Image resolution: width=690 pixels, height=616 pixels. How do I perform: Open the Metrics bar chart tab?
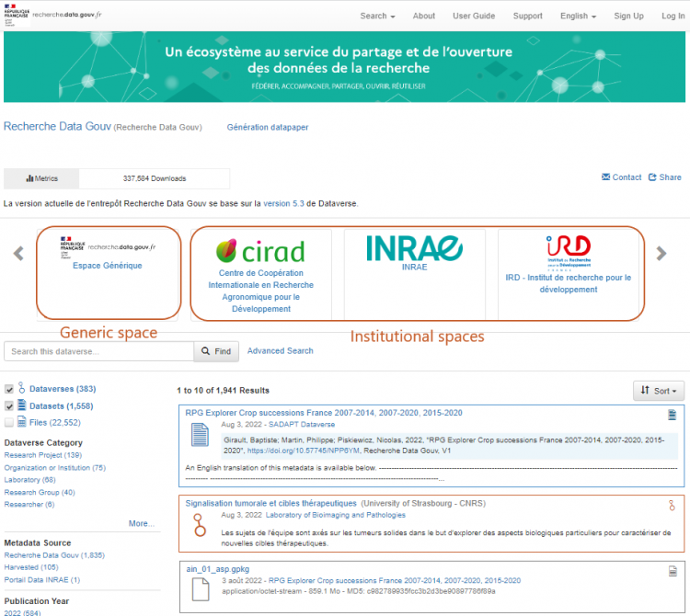coord(41,178)
